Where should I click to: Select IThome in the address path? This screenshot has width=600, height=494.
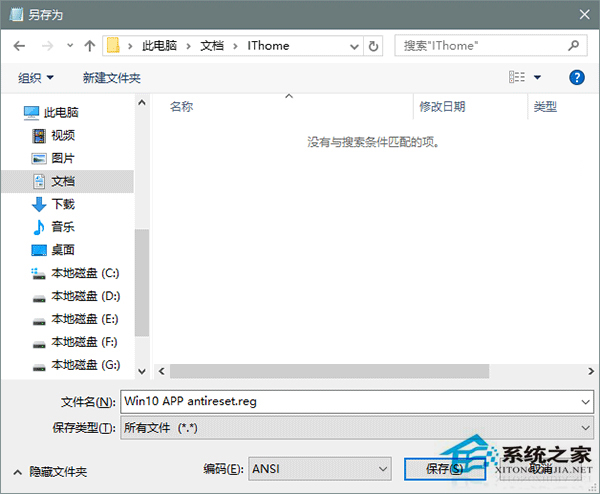(268, 46)
